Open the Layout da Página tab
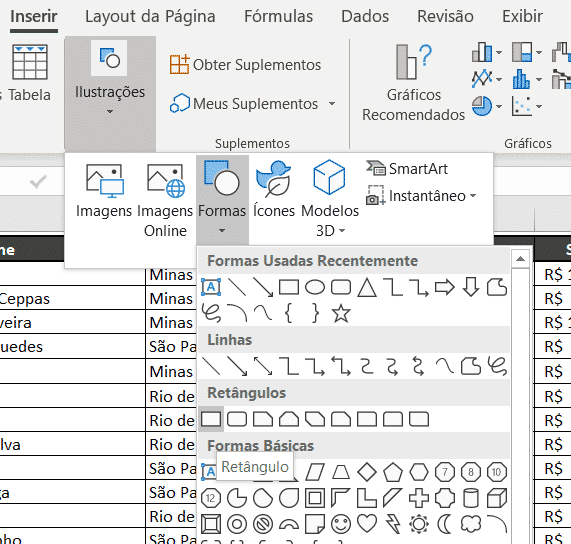 150,17
